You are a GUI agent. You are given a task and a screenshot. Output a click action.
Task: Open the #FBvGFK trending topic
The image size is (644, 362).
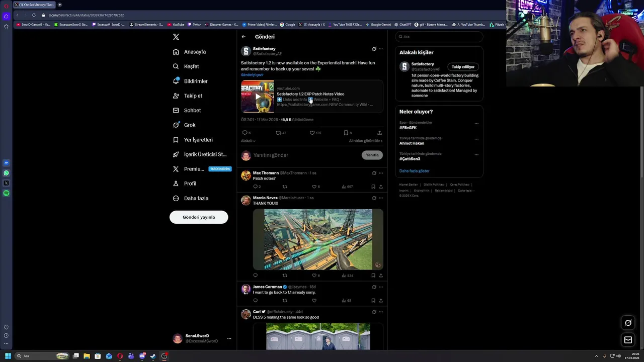(x=408, y=128)
